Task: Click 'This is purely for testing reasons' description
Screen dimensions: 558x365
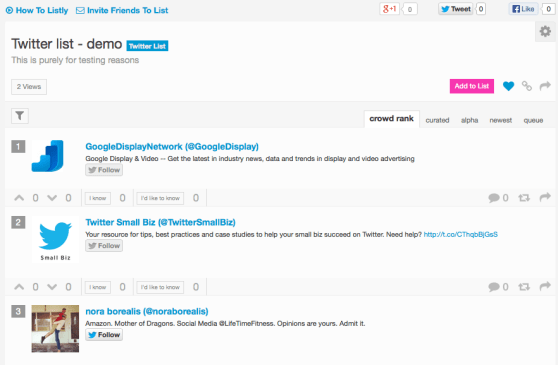Action: pyautogui.click(x=75, y=60)
